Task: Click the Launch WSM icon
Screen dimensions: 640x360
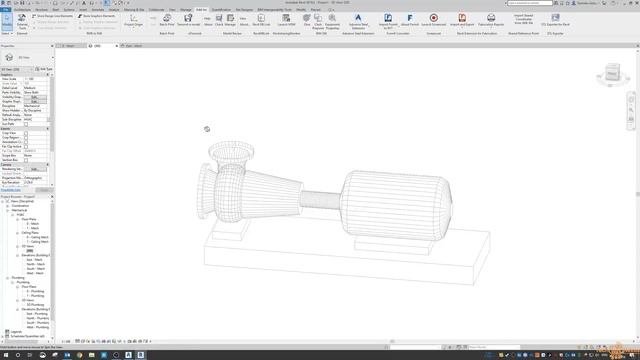Action: [286, 20]
